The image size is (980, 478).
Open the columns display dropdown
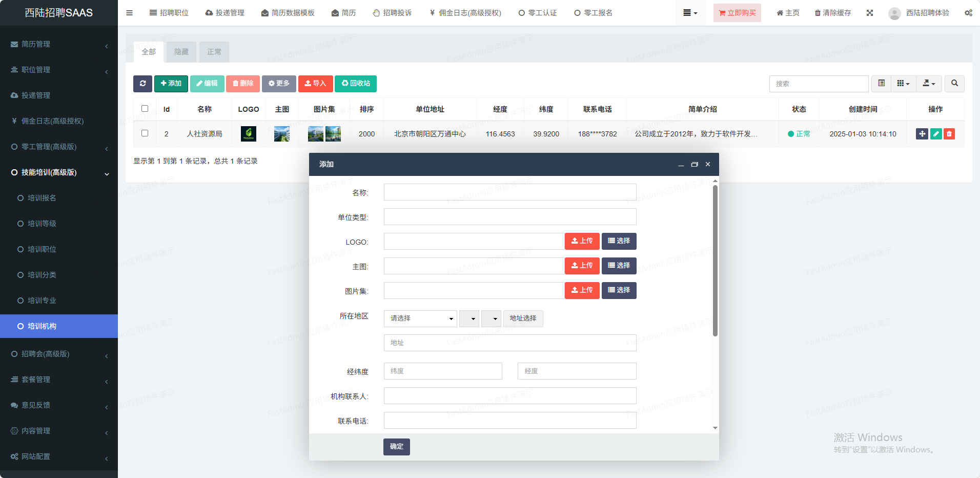pos(903,84)
